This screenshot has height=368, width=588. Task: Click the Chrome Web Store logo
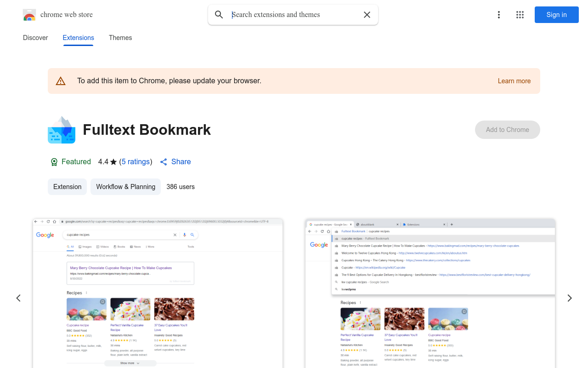coord(29,15)
